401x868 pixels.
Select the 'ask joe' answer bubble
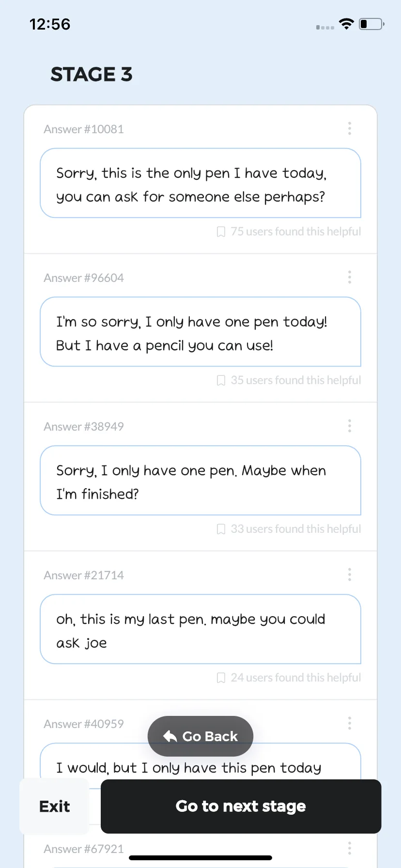pos(200,629)
